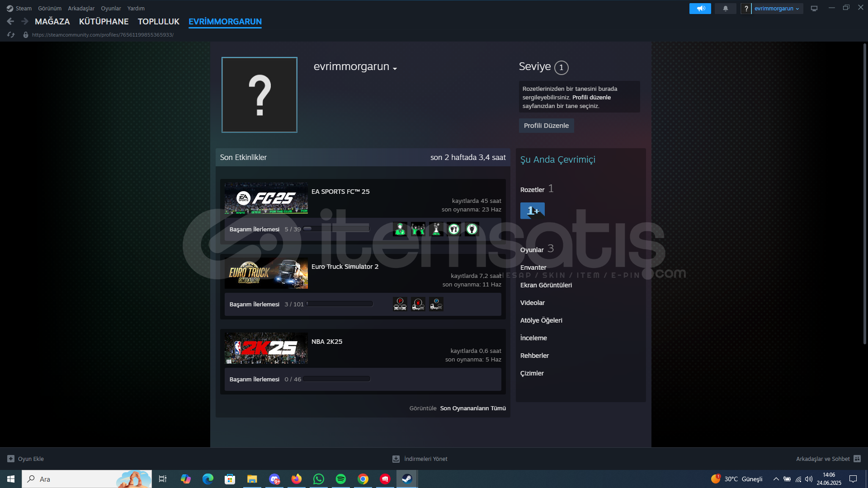Open the Yardım menu
868x488 pixels.
(x=136, y=8)
